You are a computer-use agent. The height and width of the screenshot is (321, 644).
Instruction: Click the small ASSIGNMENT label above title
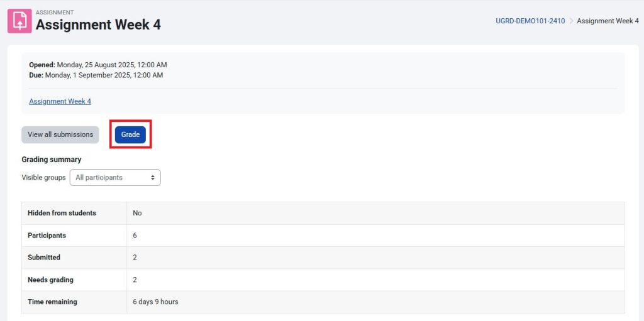click(55, 13)
